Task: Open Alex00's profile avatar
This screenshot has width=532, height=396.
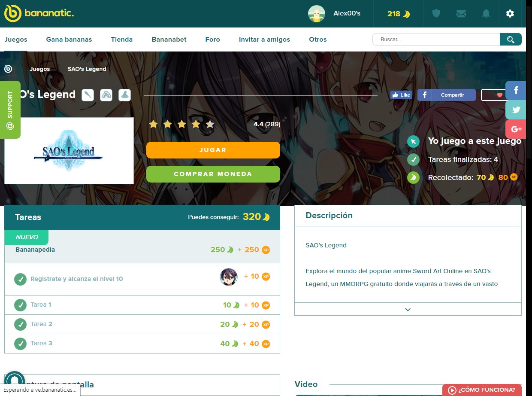Action: [x=317, y=14]
